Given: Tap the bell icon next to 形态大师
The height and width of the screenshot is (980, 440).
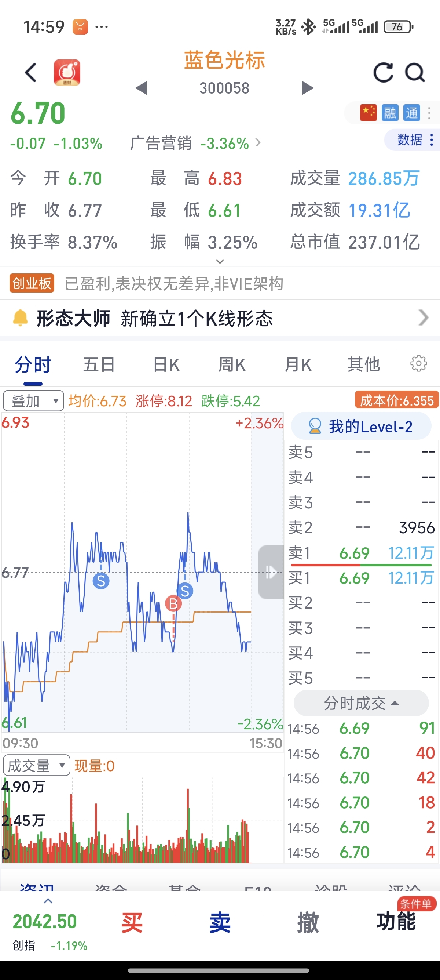Looking at the screenshot, I should (21, 318).
